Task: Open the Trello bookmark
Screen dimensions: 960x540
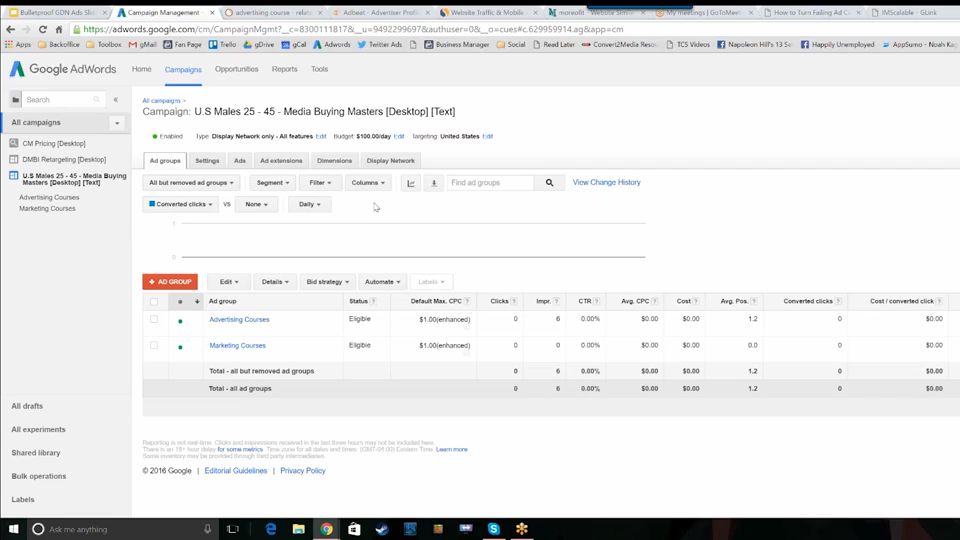Action: 222,45
